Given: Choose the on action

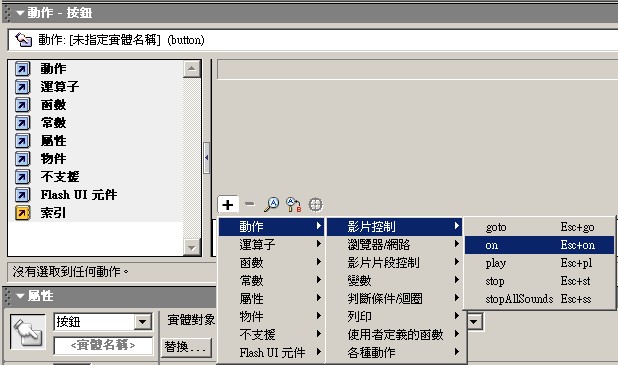Looking at the screenshot, I should [x=539, y=245].
